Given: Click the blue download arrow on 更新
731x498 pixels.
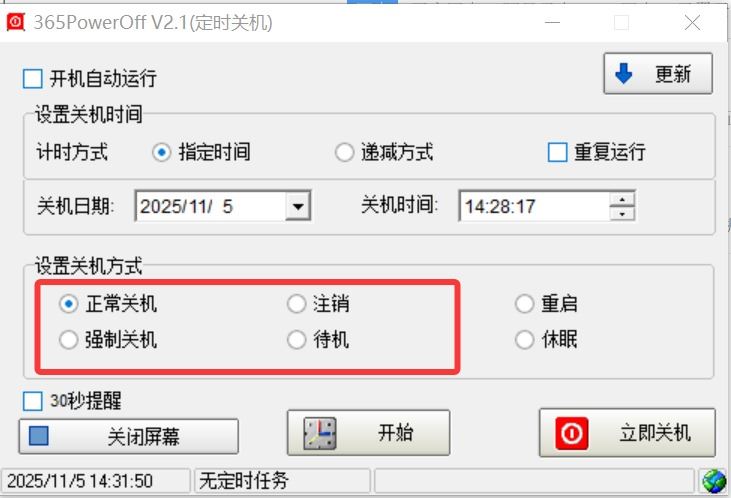Looking at the screenshot, I should click(623, 74).
